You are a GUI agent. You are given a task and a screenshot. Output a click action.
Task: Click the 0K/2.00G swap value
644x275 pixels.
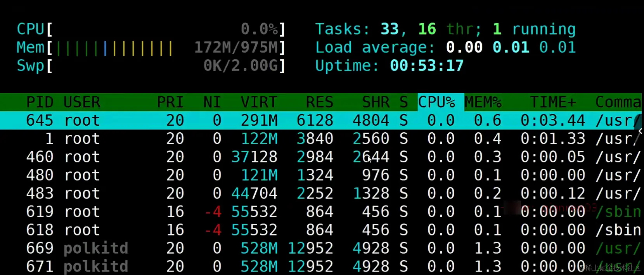241,66
